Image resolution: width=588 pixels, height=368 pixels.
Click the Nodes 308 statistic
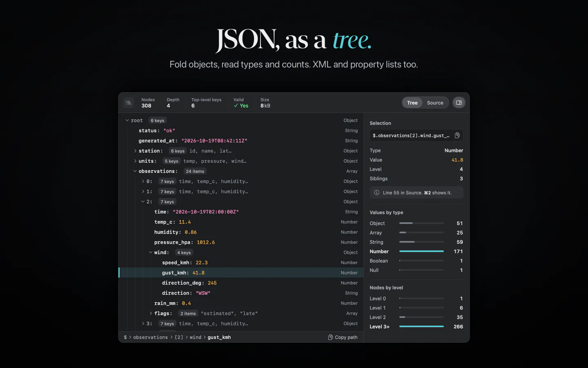click(x=148, y=103)
